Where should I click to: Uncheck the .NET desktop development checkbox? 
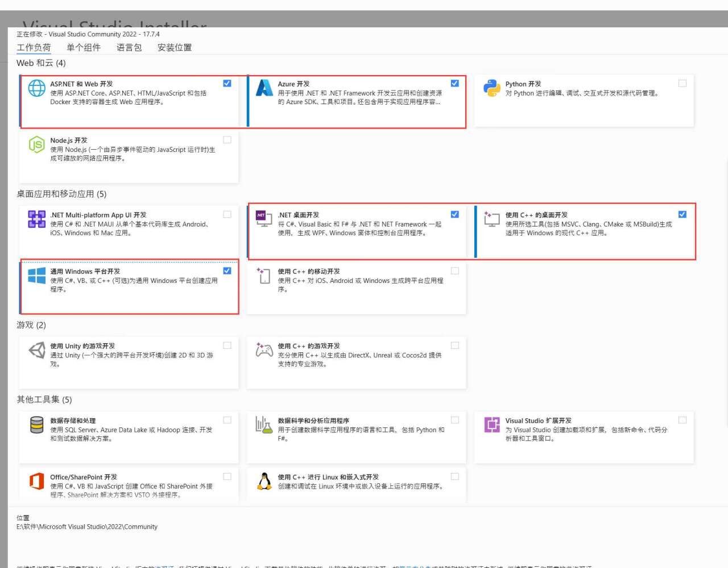(x=454, y=214)
